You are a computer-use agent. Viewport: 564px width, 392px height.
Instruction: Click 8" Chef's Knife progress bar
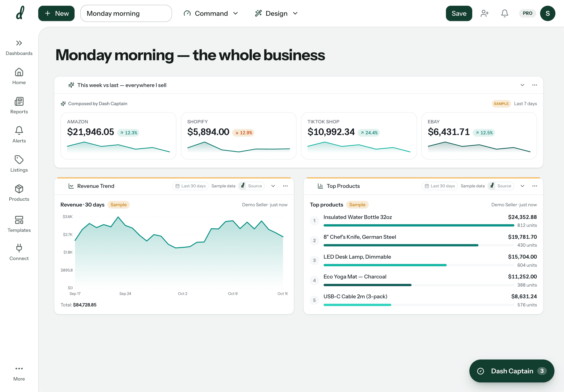tap(419, 245)
